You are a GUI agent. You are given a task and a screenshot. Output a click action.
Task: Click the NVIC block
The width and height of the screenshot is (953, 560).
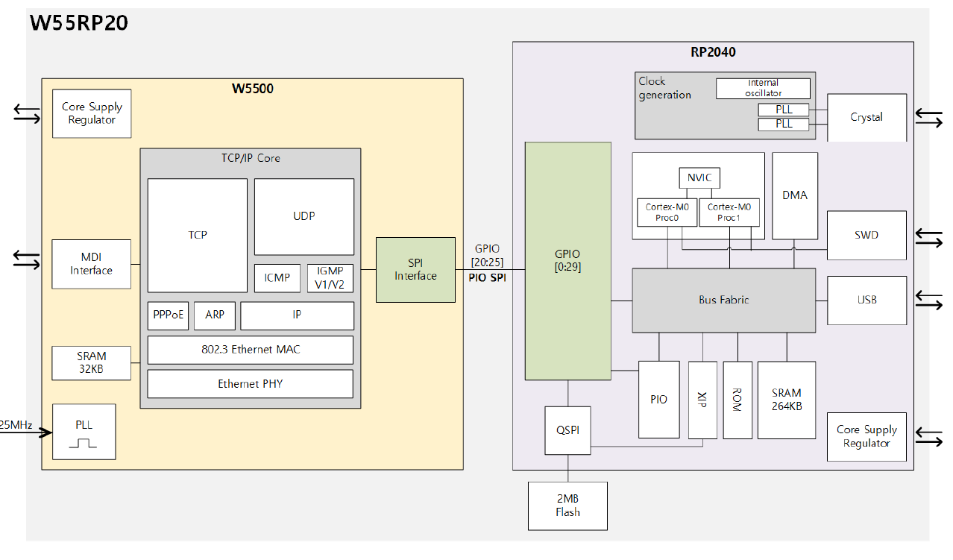click(699, 178)
